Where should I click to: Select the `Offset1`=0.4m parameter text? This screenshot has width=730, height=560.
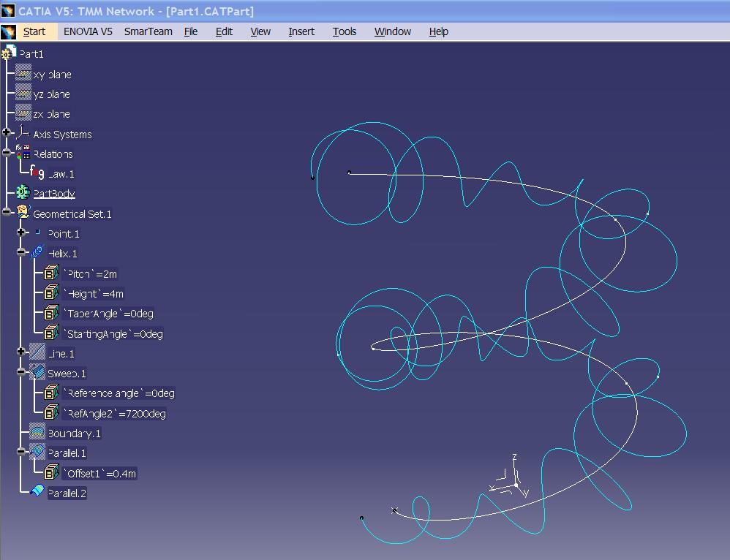pyautogui.click(x=99, y=474)
